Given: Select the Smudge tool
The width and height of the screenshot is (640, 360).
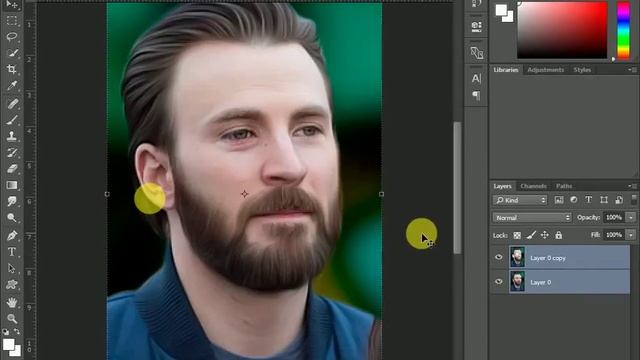Looking at the screenshot, I should coord(12,201).
